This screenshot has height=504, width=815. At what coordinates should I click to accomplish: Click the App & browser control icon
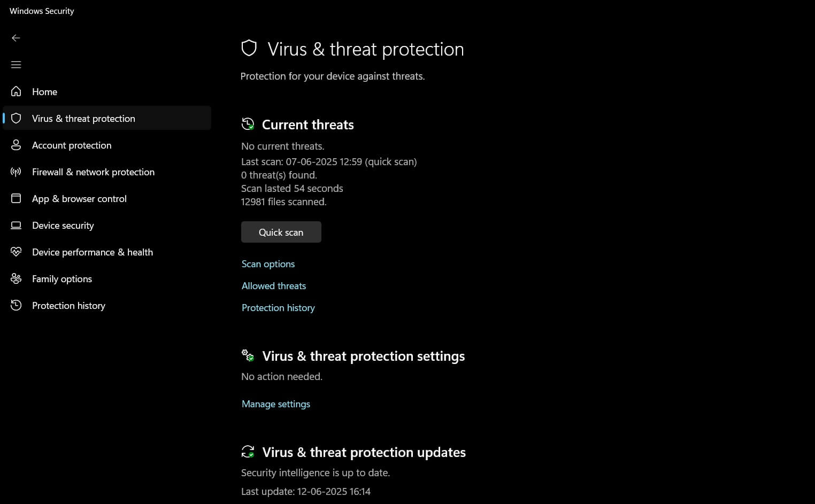click(16, 198)
